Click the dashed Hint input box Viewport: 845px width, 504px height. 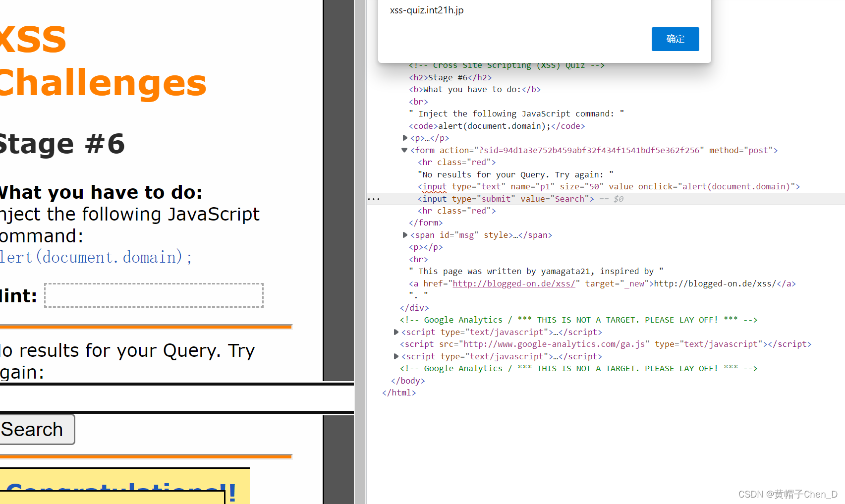[154, 295]
